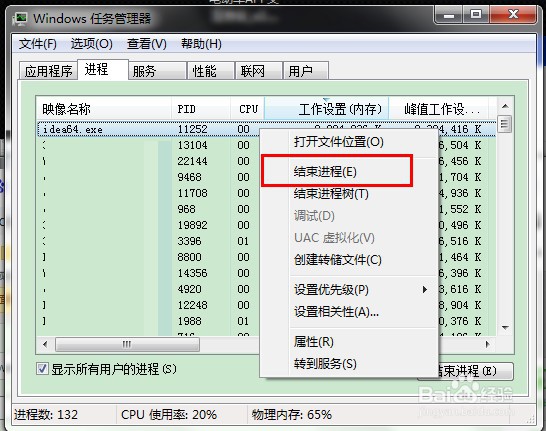Open the 帮助(H) menu

[201, 44]
